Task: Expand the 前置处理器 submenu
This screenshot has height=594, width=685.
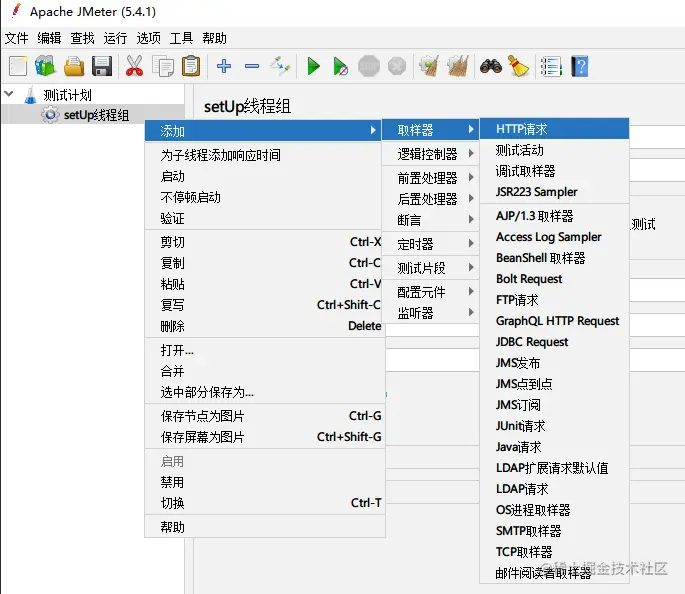Action: pos(430,178)
